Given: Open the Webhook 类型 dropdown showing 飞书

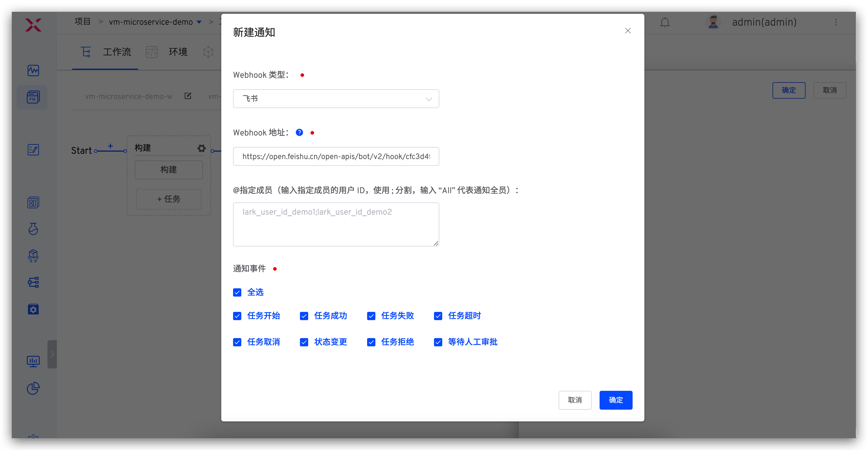Looking at the screenshot, I should pyautogui.click(x=336, y=99).
